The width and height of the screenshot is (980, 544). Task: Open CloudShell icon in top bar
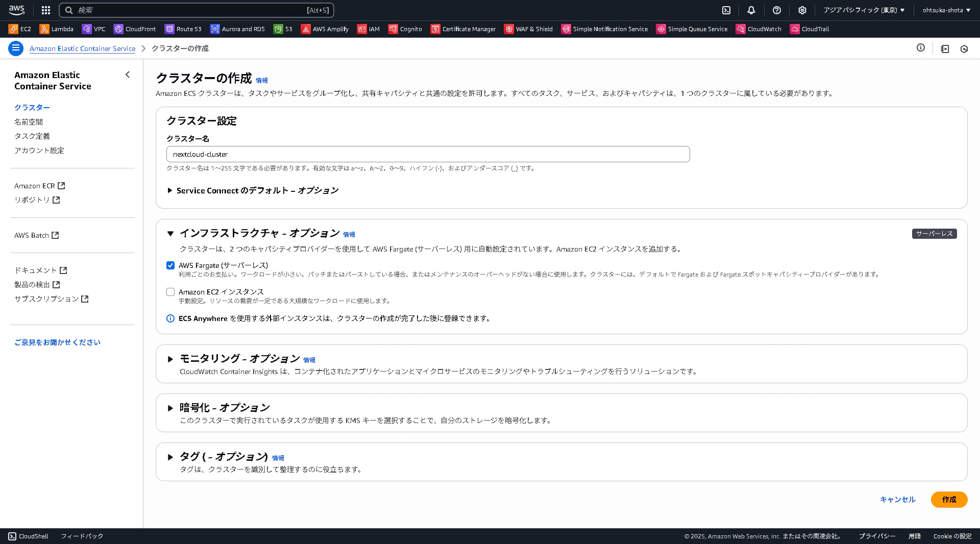[x=726, y=10]
